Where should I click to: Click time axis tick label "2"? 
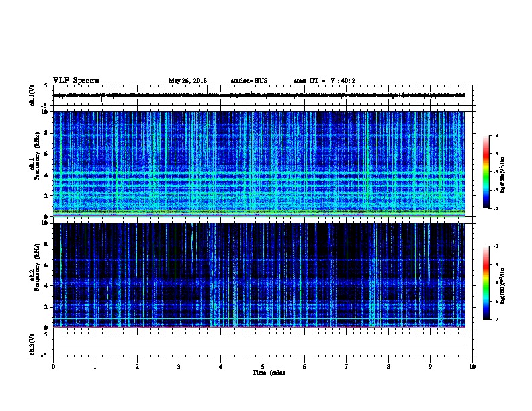pos(137,367)
